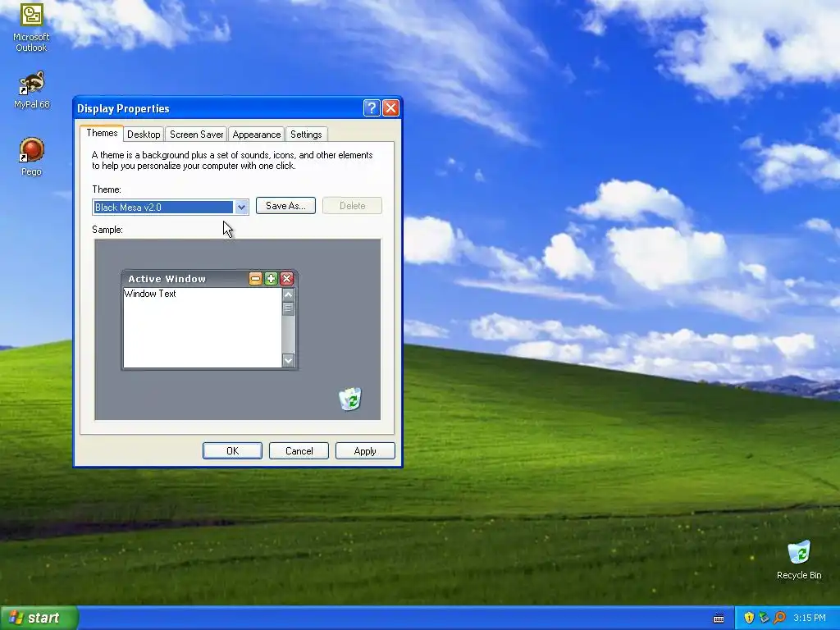
Task: Click the yellow security shield tray icon
Action: click(x=749, y=618)
